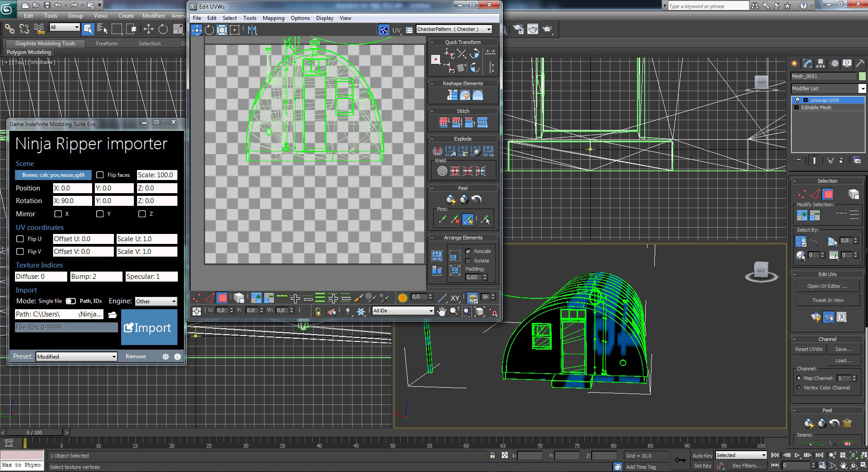The width and height of the screenshot is (868, 472).
Task: Switch to the Freeform ribbon tab
Action: click(107, 44)
